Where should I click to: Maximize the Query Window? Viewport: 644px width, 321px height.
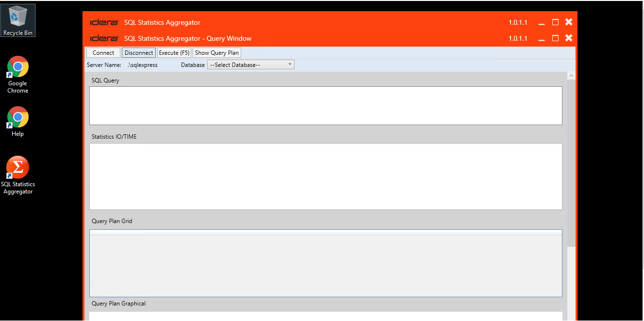tap(555, 38)
